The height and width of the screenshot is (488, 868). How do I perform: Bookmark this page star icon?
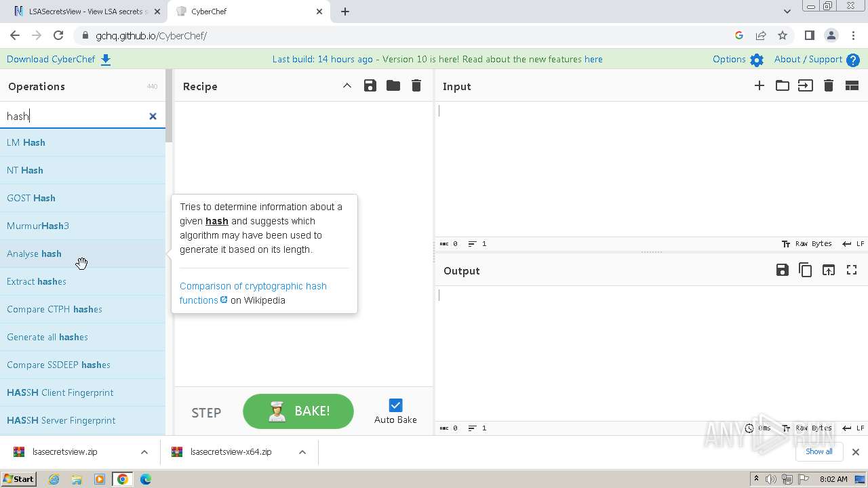[x=783, y=35]
